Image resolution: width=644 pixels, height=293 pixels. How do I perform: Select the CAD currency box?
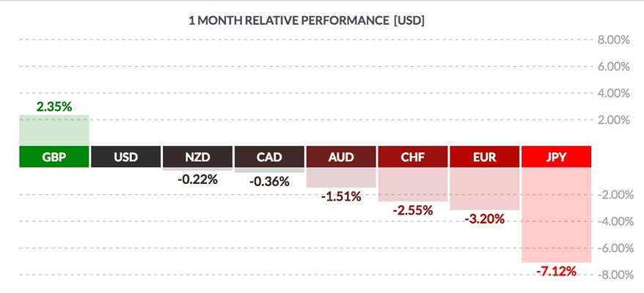(x=269, y=156)
